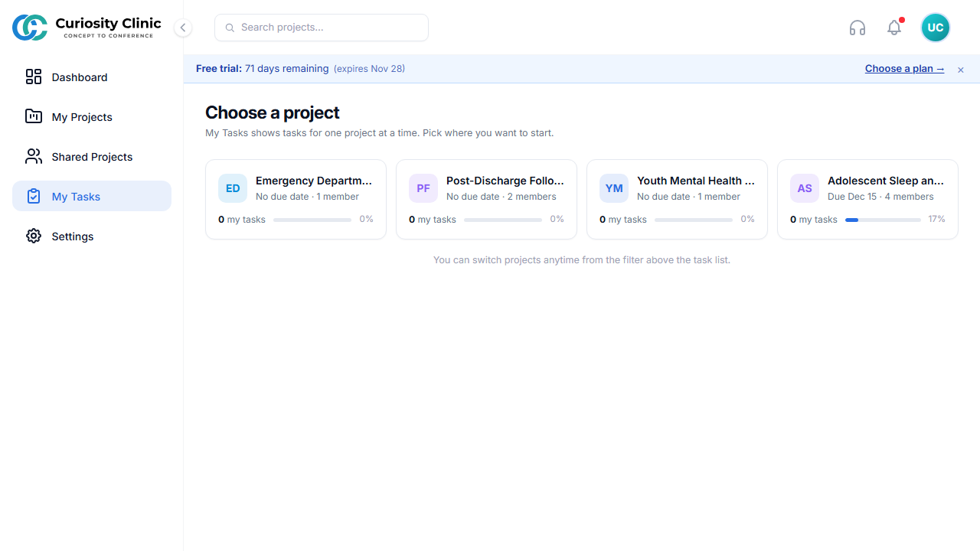Viewport: 980px width, 551px height.
Task: Dismiss the free trial banner
Action: pyautogui.click(x=961, y=70)
